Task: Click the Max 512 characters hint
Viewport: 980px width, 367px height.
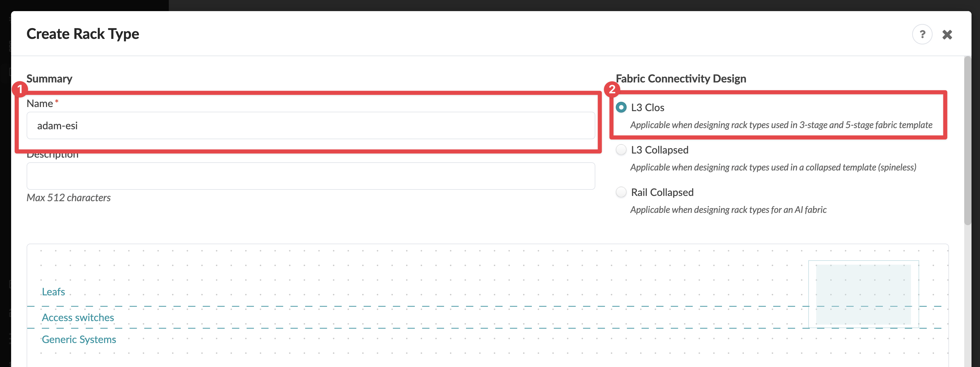Action: coord(68,198)
